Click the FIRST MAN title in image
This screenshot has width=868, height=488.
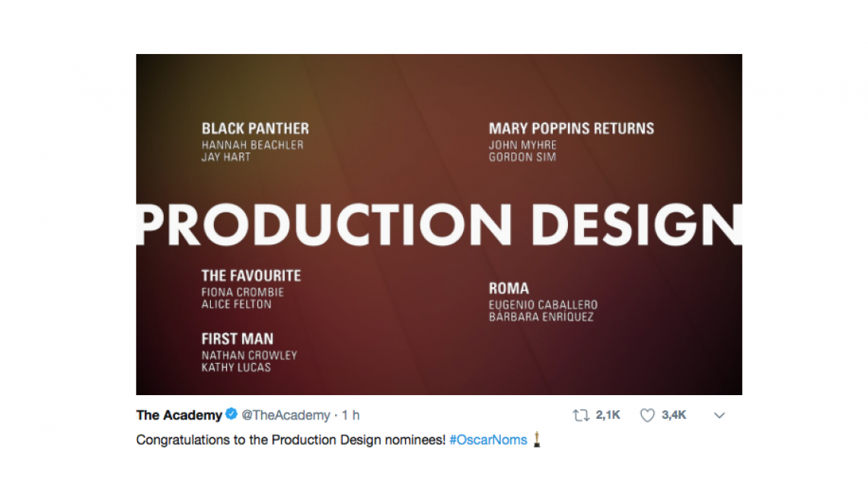pyautogui.click(x=238, y=339)
